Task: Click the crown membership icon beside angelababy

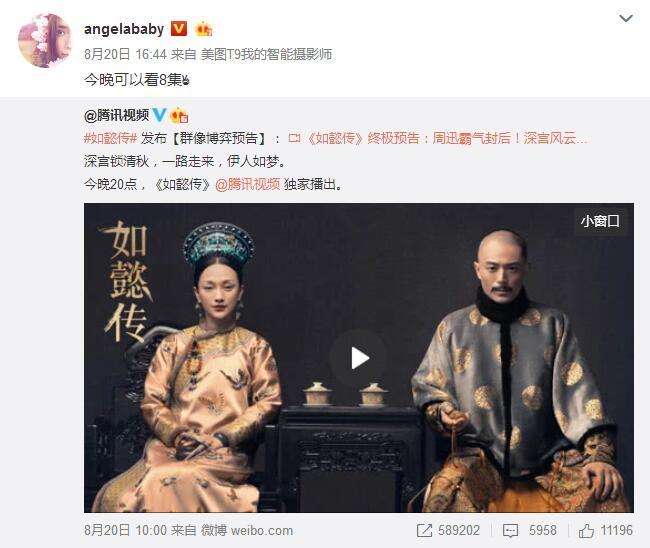Action: (204, 29)
